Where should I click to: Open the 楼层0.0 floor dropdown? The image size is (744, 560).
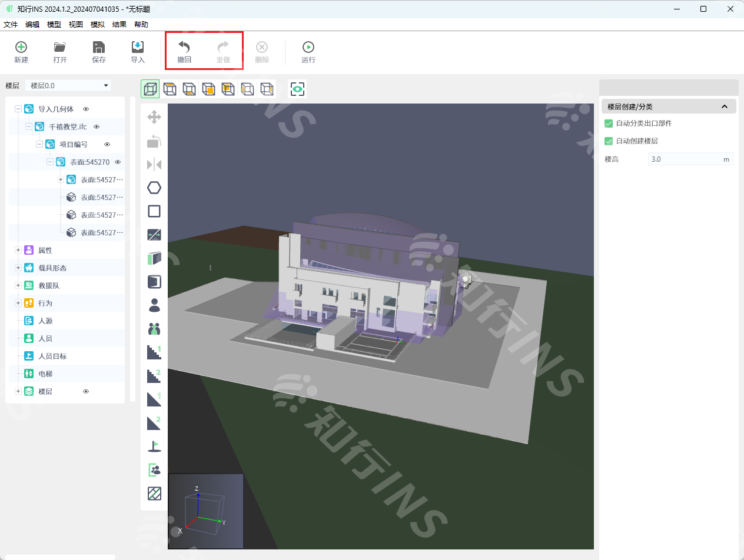pos(68,85)
